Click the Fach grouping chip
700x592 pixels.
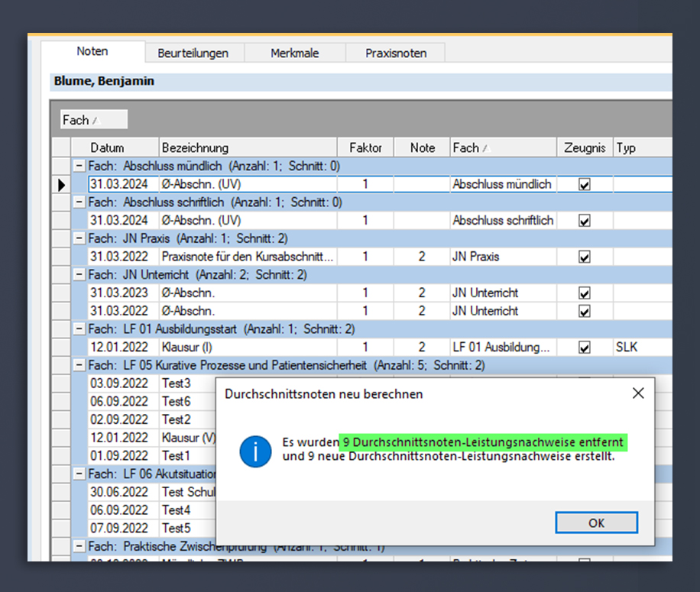tap(94, 120)
